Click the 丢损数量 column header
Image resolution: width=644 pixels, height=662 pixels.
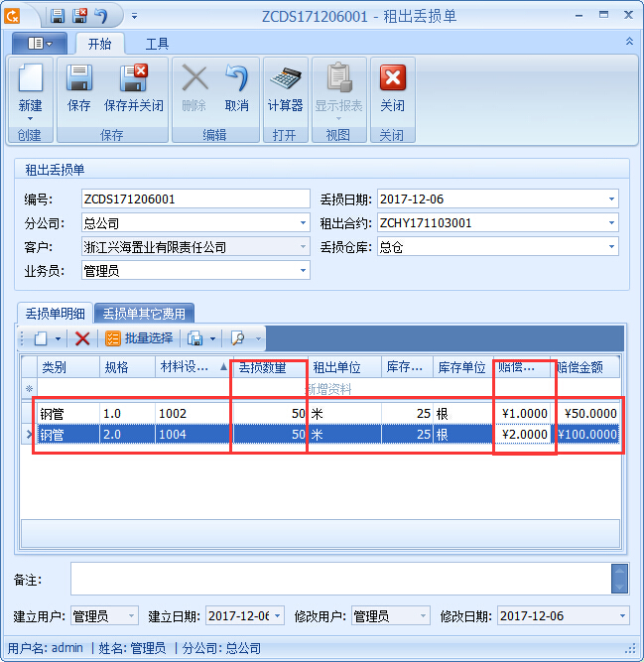270,367
